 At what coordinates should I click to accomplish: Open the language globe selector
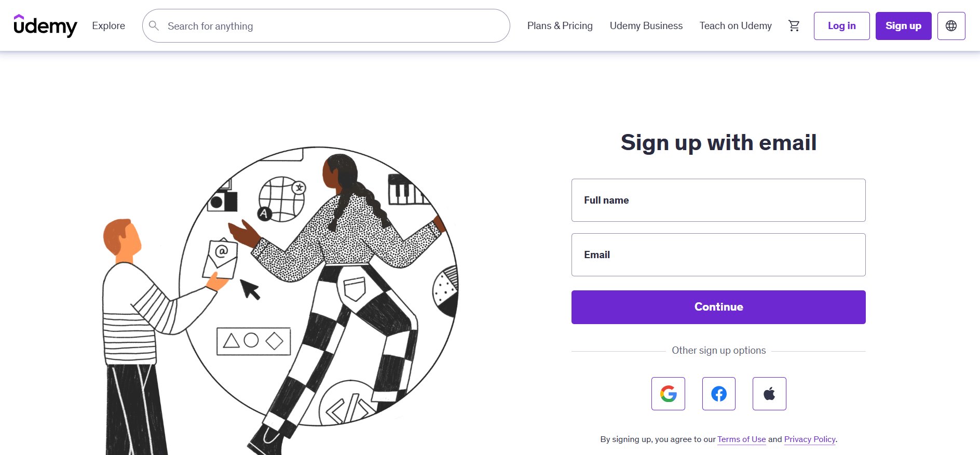[951, 26]
